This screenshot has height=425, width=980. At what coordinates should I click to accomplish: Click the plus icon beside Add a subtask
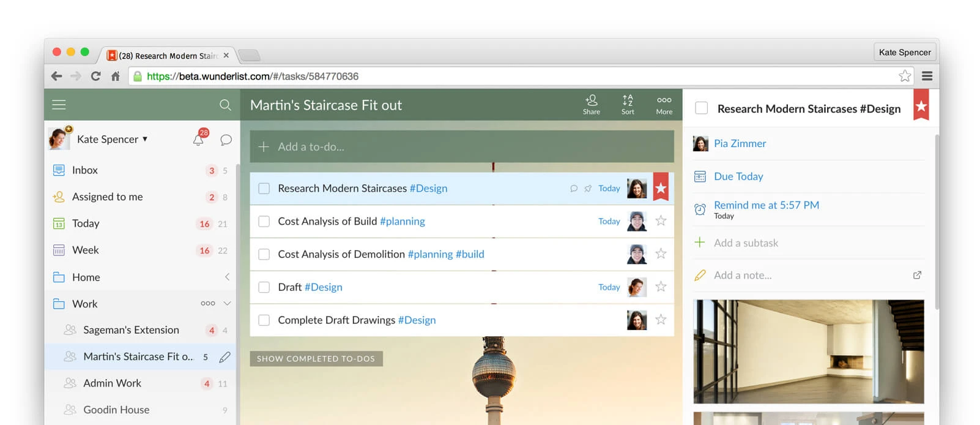pos(700,242)
